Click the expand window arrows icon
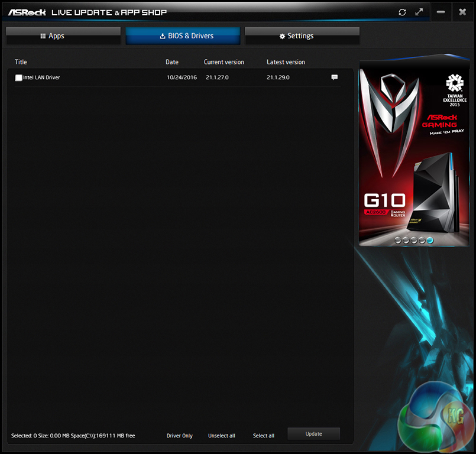This screenshot has width=476, height=454. 419,12
